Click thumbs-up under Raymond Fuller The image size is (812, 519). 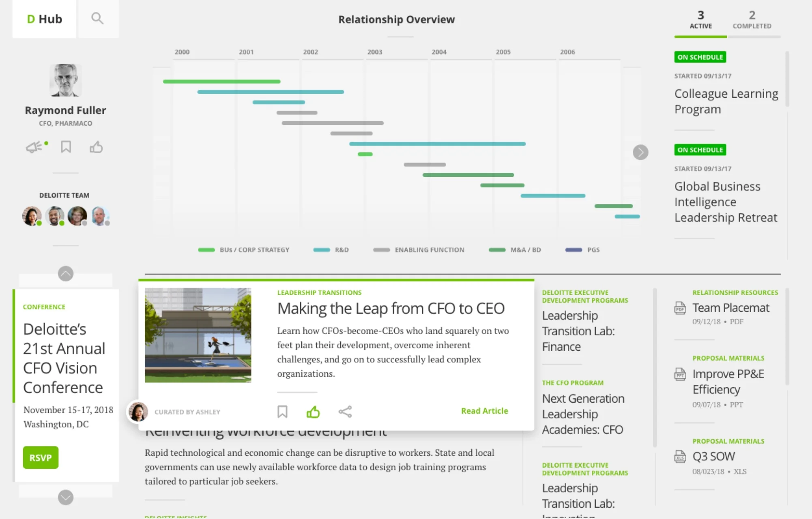96,147
